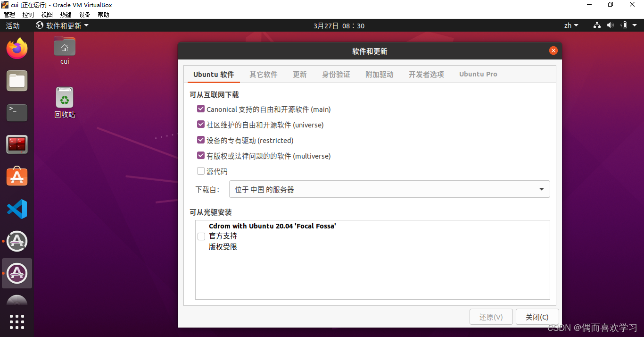The width and height of the screenshot is (644, 337).
Task: Switch to the 其它软件 tab
Action: point(264,74)
